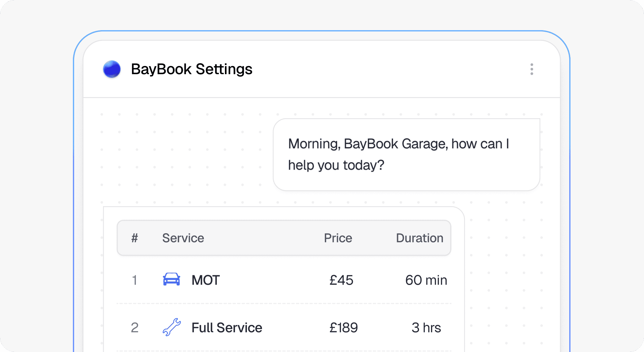Click the wrench icon beside Full Service
The image size is (644, 352).
pyautogui.click(x=172, y=327)
